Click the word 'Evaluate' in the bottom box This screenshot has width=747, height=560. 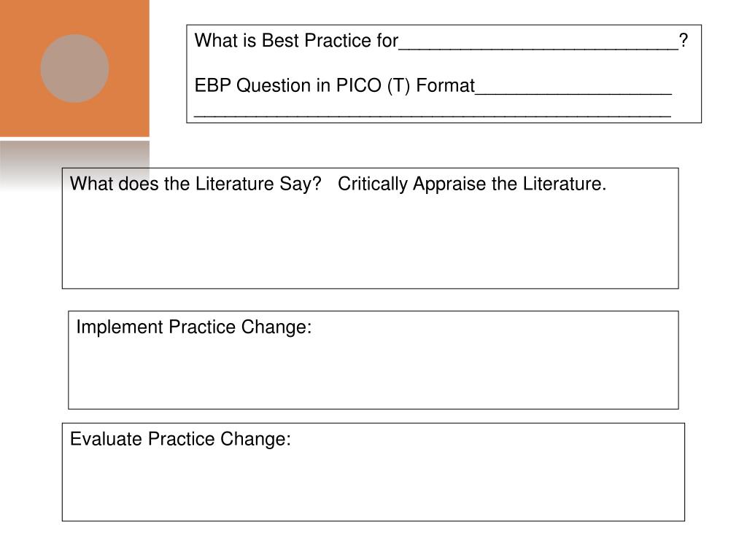pyautogui.click(x=107, y=439)
